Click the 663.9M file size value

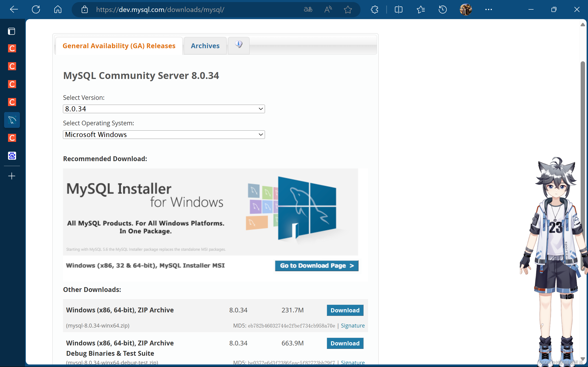(293, 343)
